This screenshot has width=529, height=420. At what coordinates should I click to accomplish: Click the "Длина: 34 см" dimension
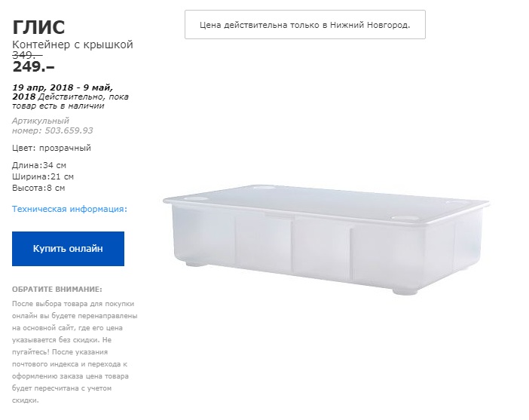click(x=40, y=164)
